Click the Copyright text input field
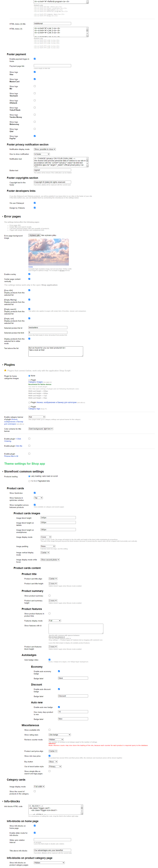Image resolution: width=158 pixels, height=868 pixels. pos(52,182)
